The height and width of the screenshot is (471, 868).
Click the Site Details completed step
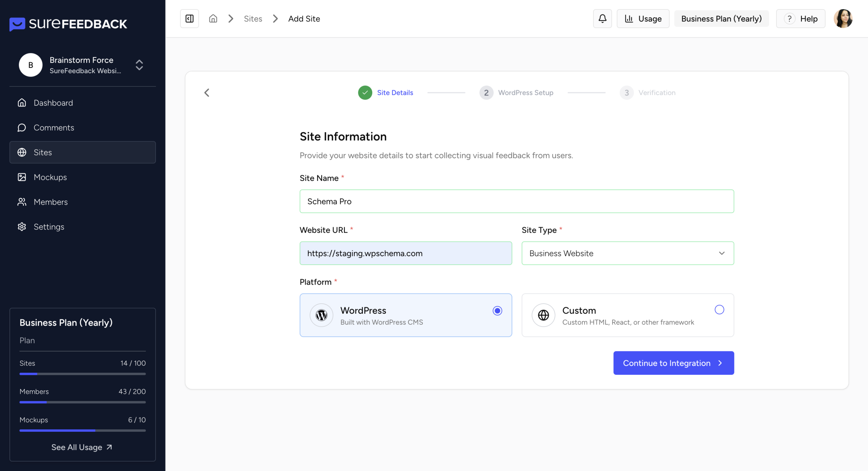pyautogui.click(x=386, y=93)
